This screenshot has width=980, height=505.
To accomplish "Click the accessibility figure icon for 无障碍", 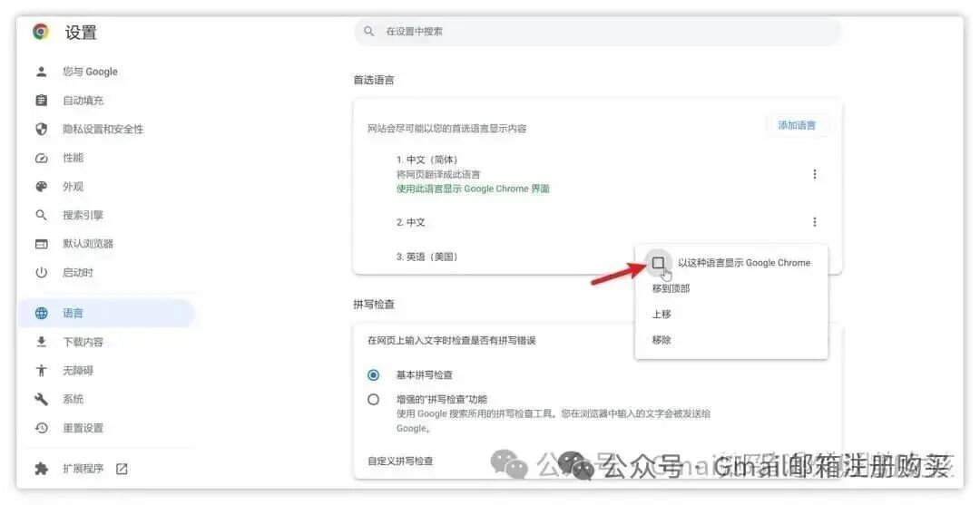I will tap(41, 371).
